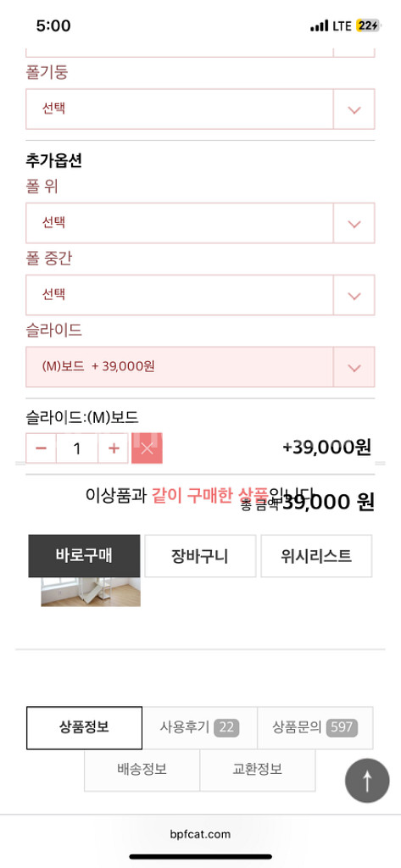Tap the bpfcat.com address bar
Screen dimensions: 401x868
[200, 834]
